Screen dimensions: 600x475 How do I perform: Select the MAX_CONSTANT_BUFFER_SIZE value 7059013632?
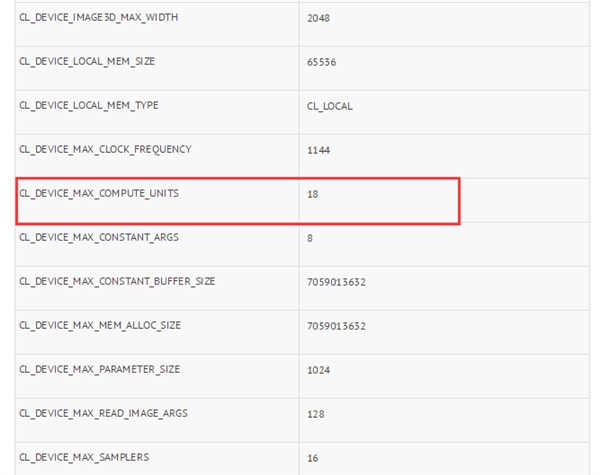pos(336,282)
